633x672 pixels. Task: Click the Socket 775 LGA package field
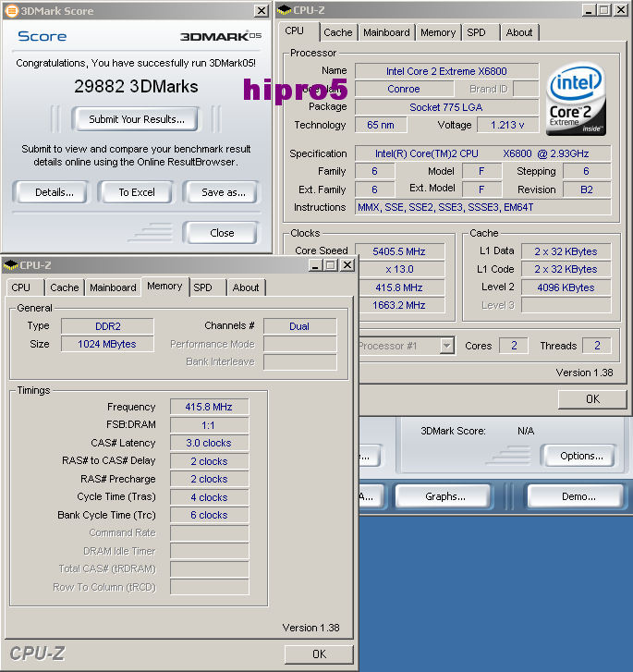pos(446,107)
